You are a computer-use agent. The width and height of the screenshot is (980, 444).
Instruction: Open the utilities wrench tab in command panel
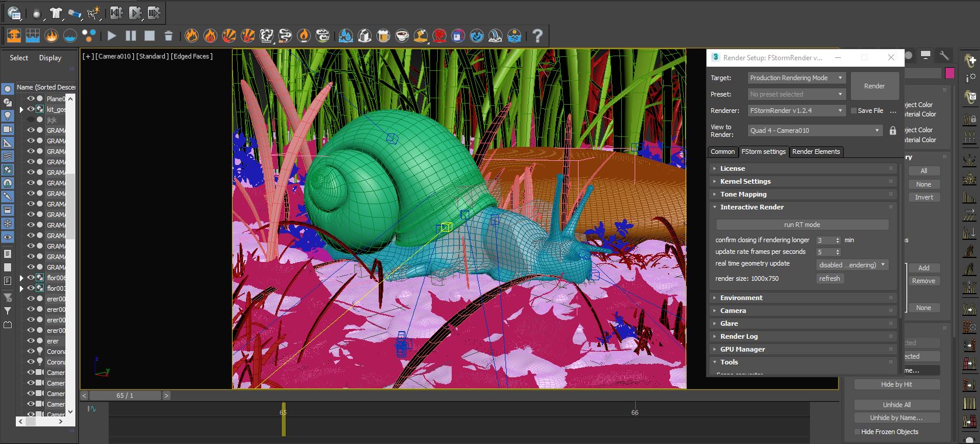click(x=944, y=56)
